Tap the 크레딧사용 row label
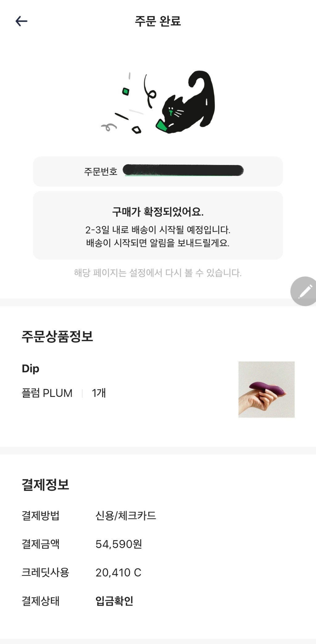Screen dimensions: 316x644 coord(45,573)
